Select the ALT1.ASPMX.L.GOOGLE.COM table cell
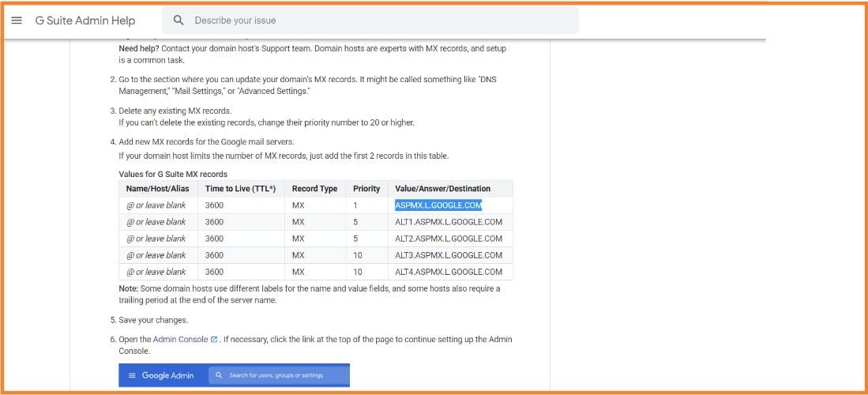This screenshot has height=395, width=868. point(449,222)
